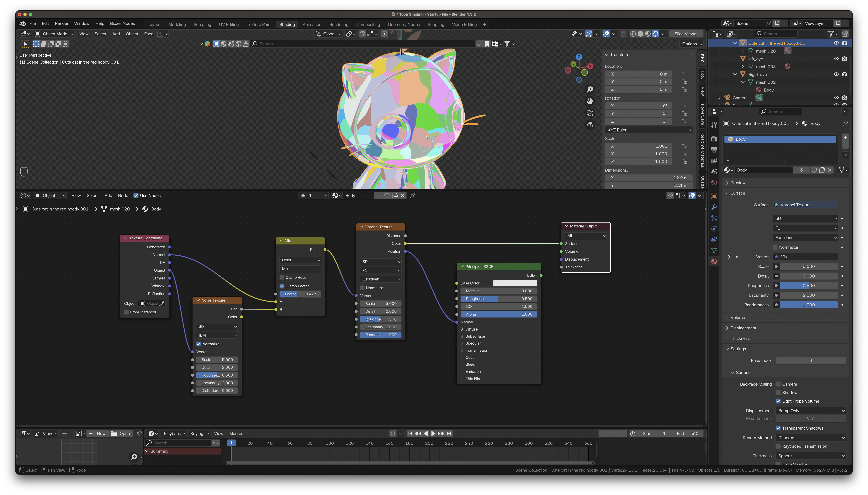The image size is (868, 495).
Task: Open the Particles properties tab
Action: [714, 218]
